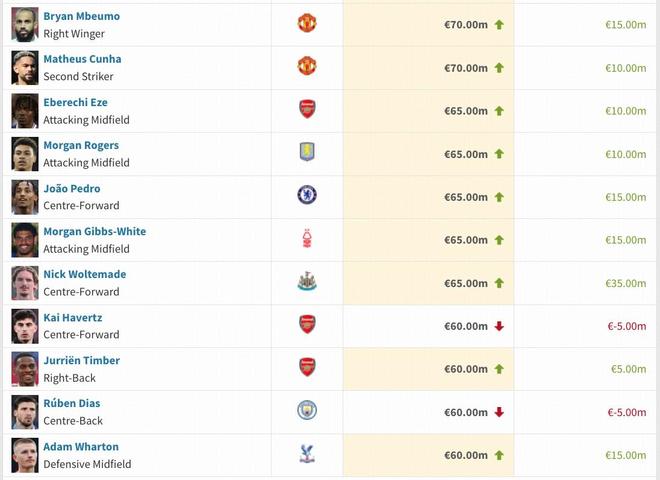This screenshot has width=660, height=480.
Task: Click Nottingham Forest crest beside Morgan Gibbs-White
Action: (307, 238)
